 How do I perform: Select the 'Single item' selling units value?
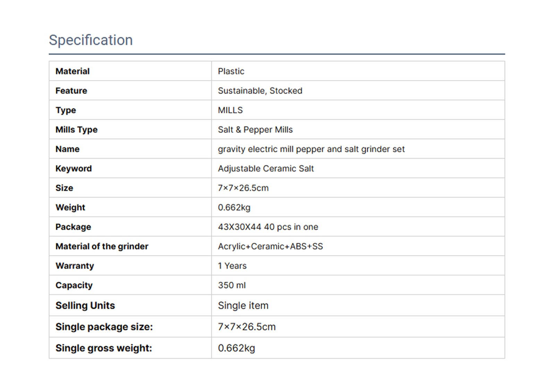[243, 305]
